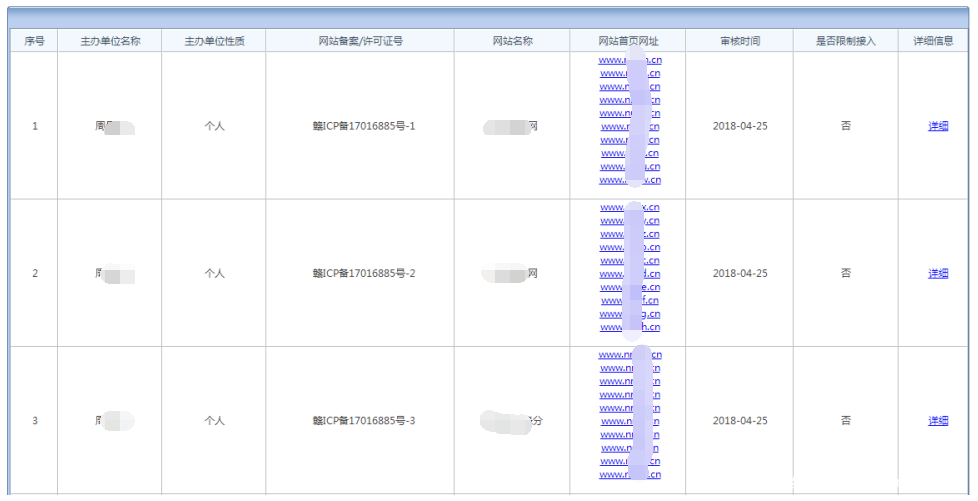Click the 序号 column header
Viewport: 978px width, 501px height.
pos(35,41)
